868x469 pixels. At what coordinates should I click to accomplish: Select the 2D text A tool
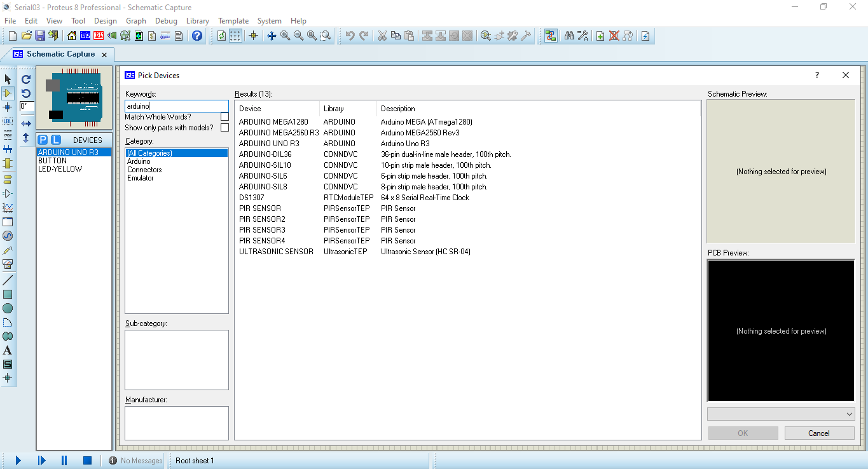tap(8, 350)
